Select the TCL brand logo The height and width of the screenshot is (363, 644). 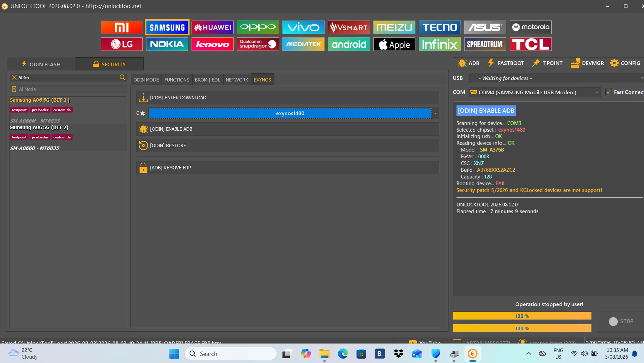pos(531,44)
